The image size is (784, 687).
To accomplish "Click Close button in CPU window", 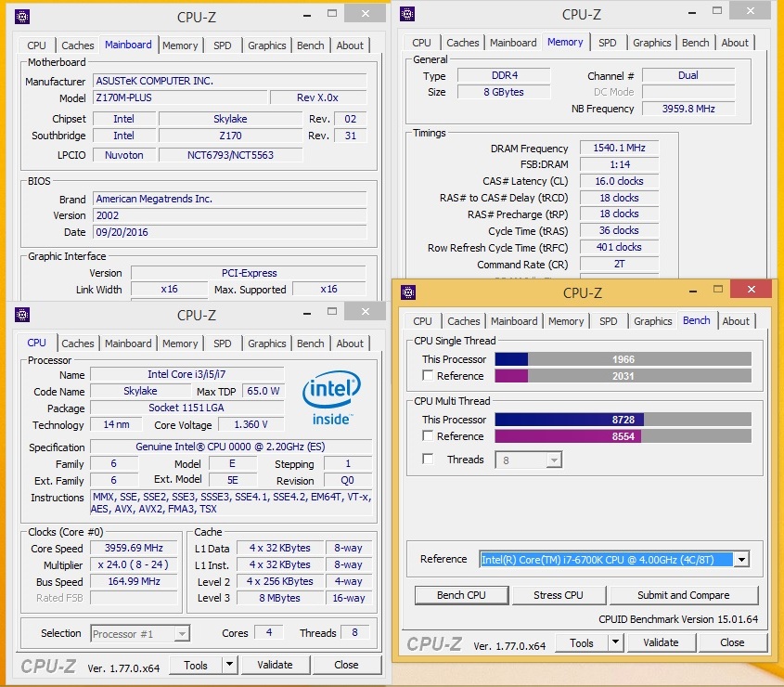I will coord(346,665).
